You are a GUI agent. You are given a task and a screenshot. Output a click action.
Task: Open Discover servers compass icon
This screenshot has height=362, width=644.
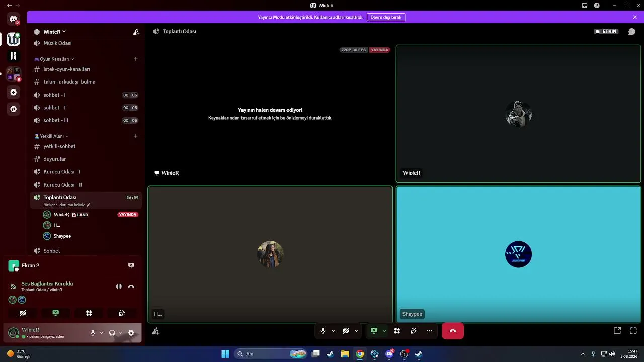[13, 109]
